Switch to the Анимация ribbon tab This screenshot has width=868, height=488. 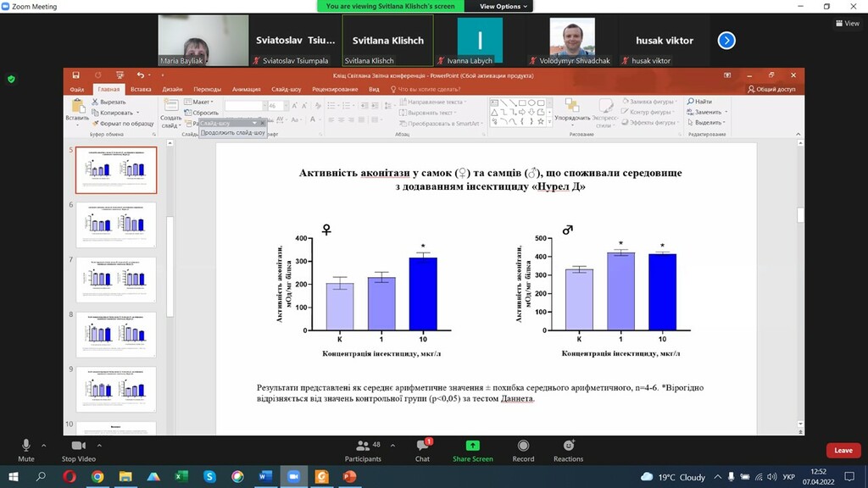pos(247,89)
